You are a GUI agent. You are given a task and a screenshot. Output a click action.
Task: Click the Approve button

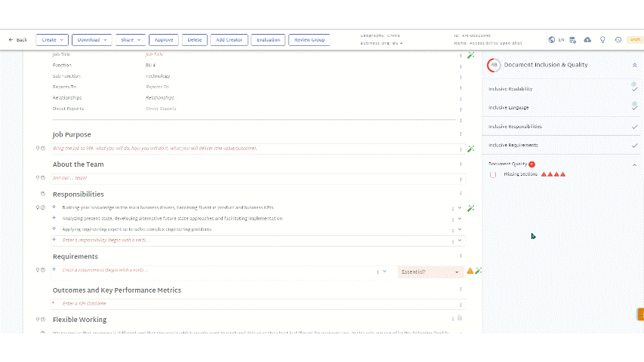pyautogui.click(x=164, y=40)
